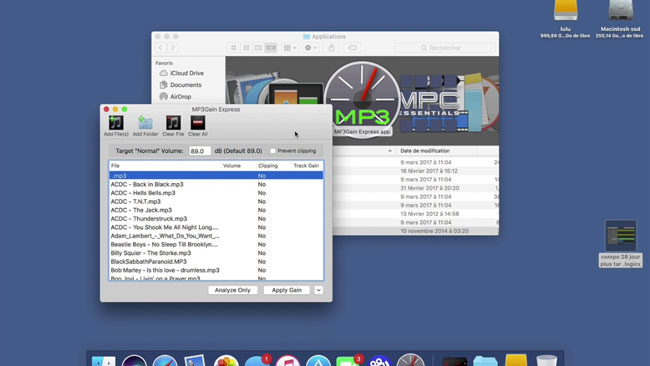This screenshot has height=366, width=650.
Task: Open AirDrop in the Finder sidebar
Action: coord(176,97)
